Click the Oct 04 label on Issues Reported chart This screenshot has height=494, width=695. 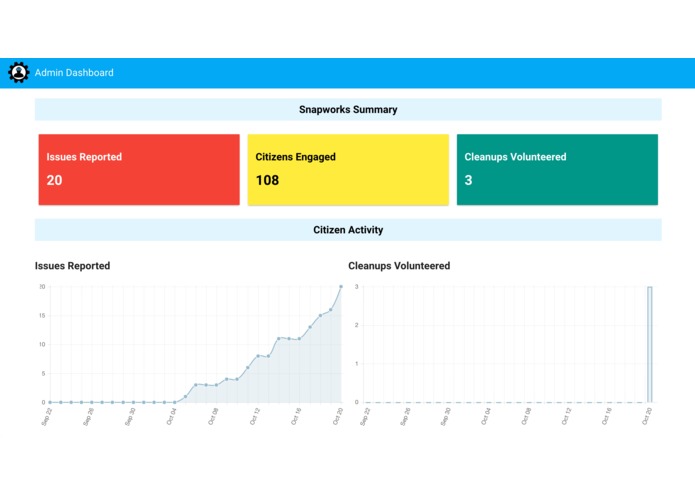point(172,417)
